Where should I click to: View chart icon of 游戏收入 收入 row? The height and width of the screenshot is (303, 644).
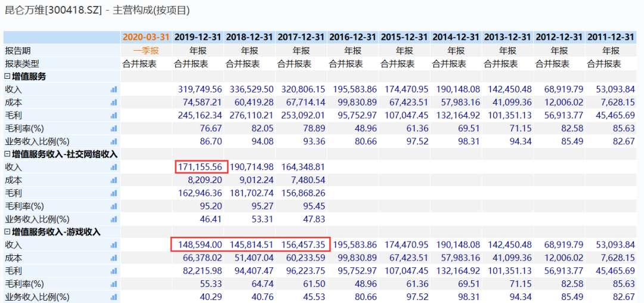[114, 245]
